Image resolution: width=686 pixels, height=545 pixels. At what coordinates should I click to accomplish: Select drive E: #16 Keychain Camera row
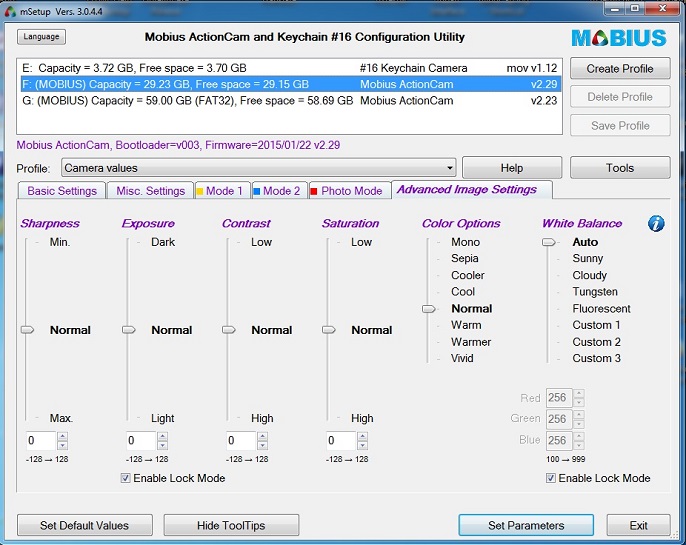290,68
